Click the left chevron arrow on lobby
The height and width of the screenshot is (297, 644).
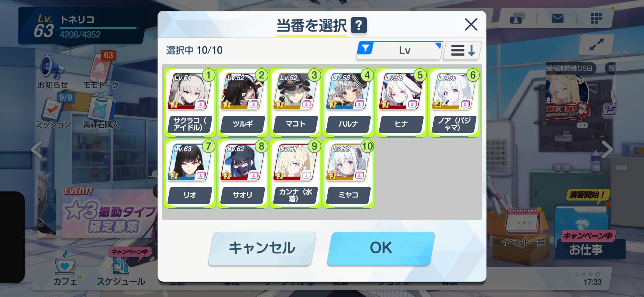coord(37,150)
